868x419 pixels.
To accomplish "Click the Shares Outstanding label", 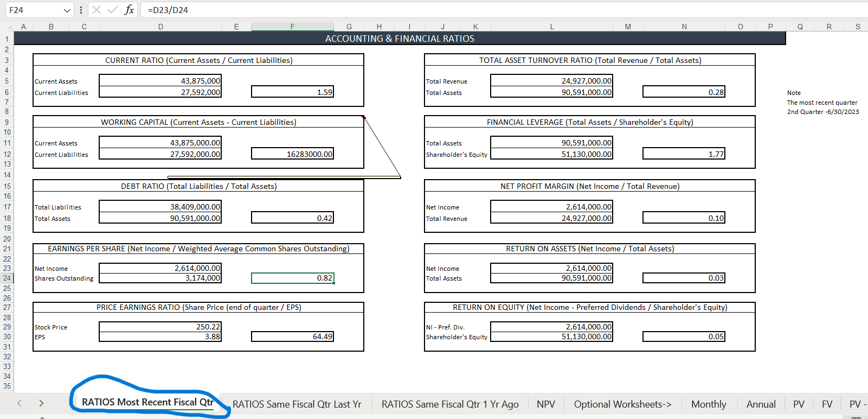I will pos(64,278).
